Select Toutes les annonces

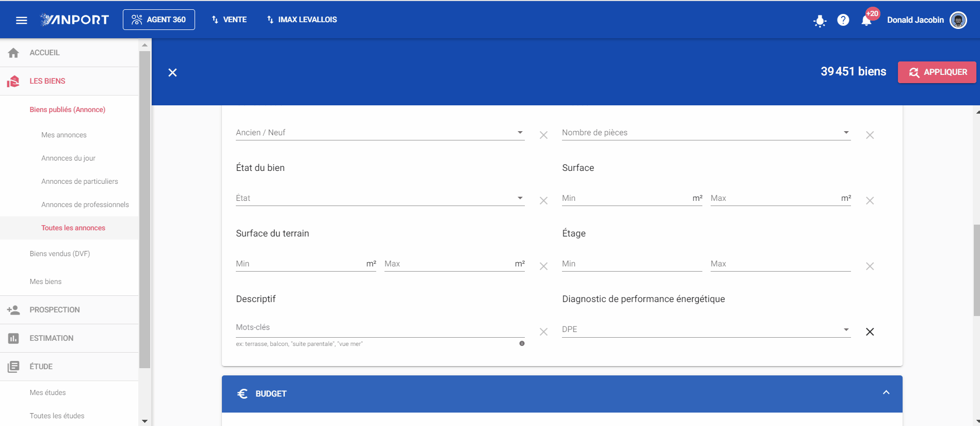[x=69, y=228]
